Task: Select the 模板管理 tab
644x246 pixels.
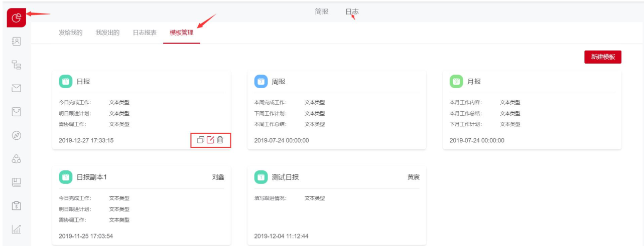Action: point(182,33)
